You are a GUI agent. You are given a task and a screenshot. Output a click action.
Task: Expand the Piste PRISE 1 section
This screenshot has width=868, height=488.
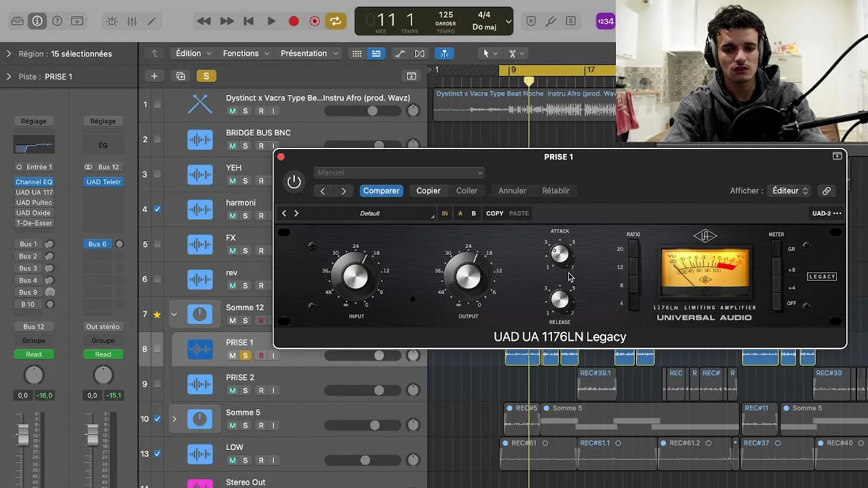tap(9, 77)
